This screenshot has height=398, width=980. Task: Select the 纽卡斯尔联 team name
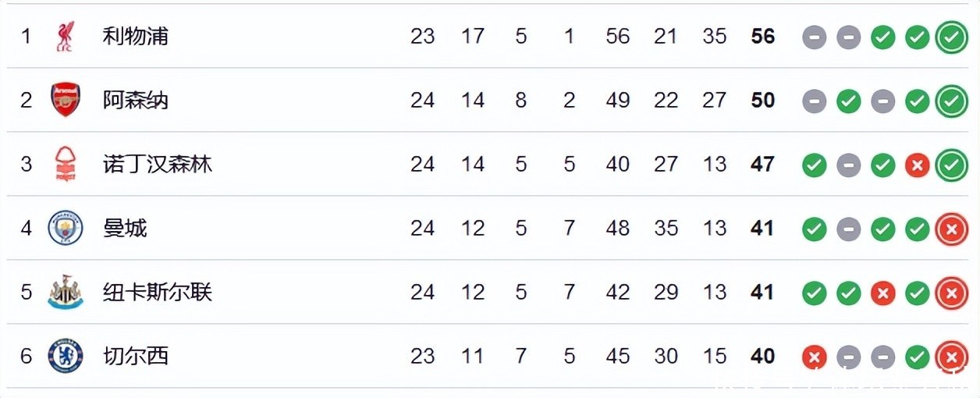coord(158,292)
